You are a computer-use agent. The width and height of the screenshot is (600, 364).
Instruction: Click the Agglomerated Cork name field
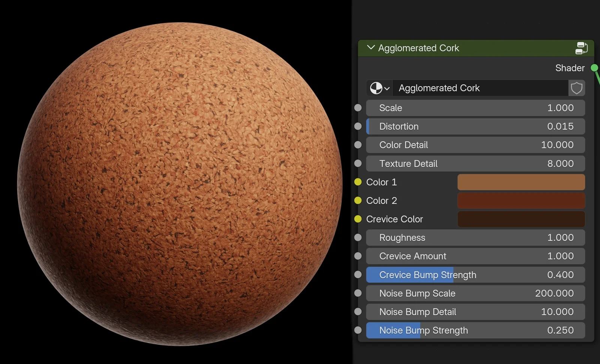(x=480, y=88)
